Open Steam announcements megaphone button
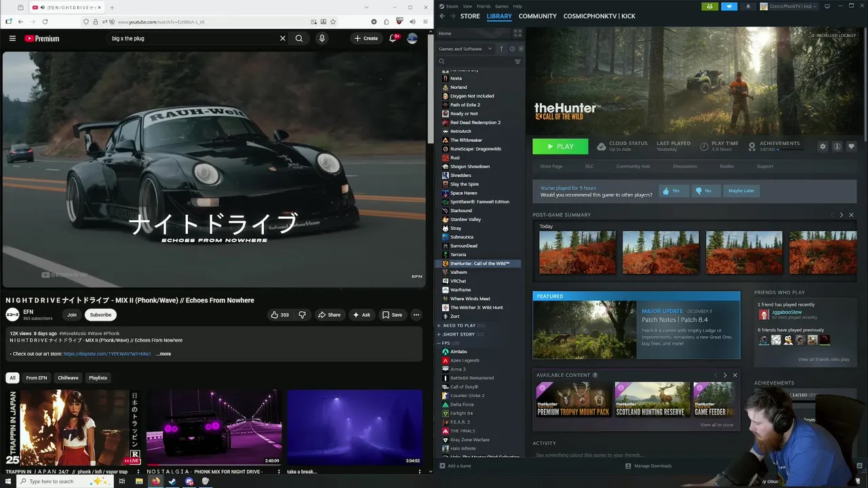This screenshot has height=488, width=868. [x=729, y=6]
